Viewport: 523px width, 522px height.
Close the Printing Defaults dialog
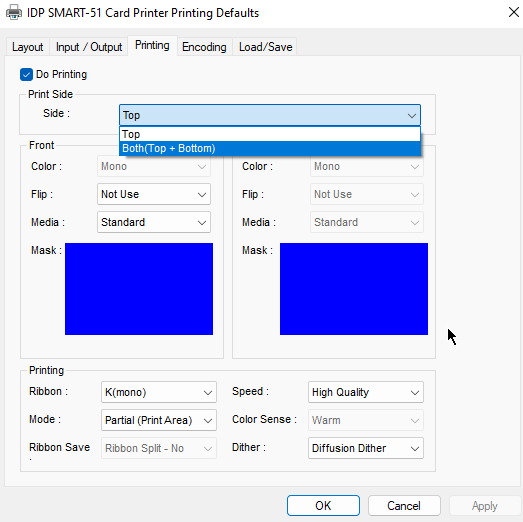(x=514, y=12)
